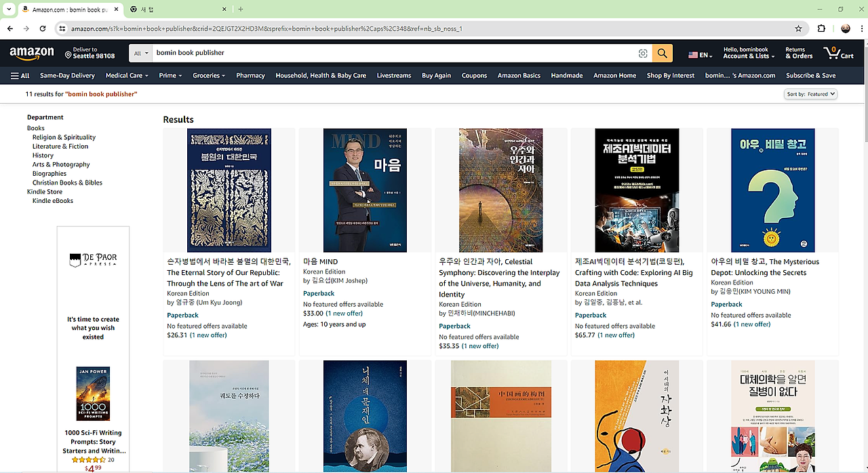Open Amazon Basics nav link

coord(519,75)
